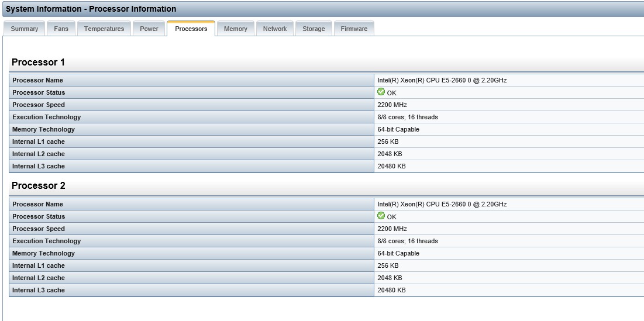This screenshot has width=644, height=321.
Task: Select the Processors tab
Action: [x=191, y=29]
